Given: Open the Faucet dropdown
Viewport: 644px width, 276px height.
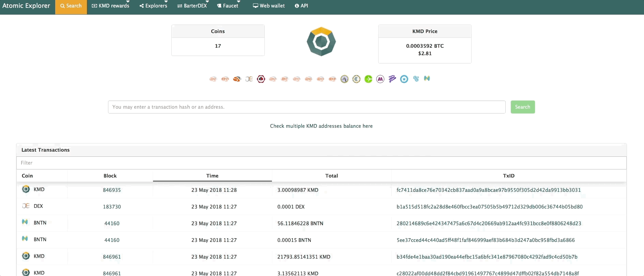Looking at the screenshot, I should tap(228, 6).
